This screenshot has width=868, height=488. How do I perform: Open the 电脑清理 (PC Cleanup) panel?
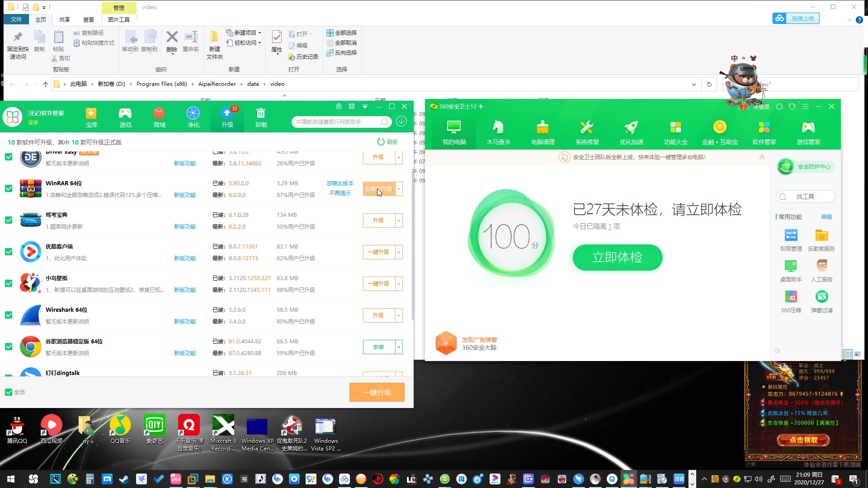542,131
